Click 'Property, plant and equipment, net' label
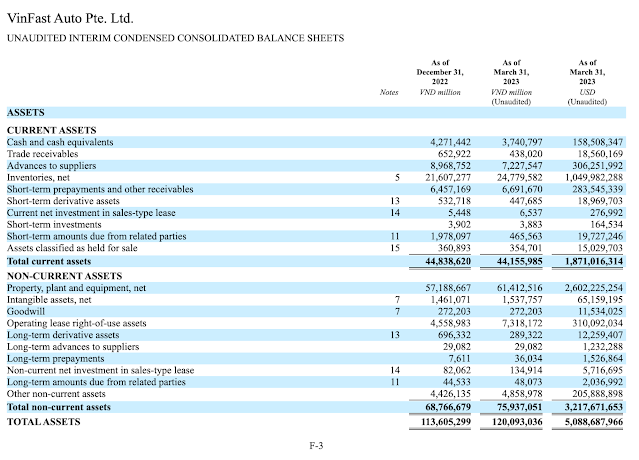The width and height of the screenshot is (639, 460). point(76,288)
